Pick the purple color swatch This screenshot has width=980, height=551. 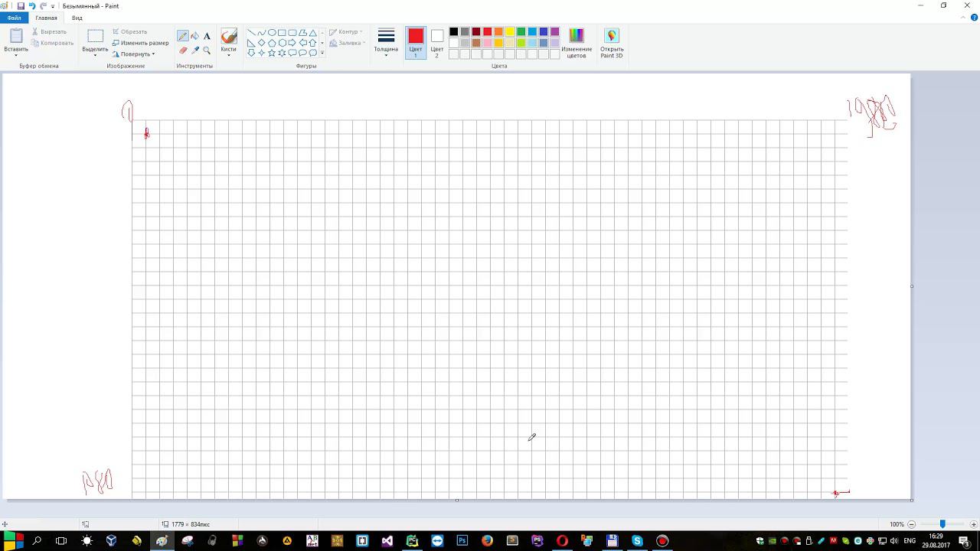(554, 32)
